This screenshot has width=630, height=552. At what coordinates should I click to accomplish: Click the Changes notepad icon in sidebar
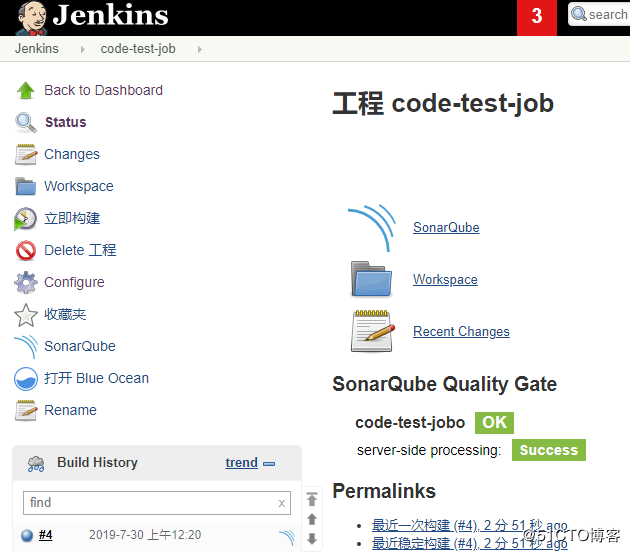(x=26, y=154)
